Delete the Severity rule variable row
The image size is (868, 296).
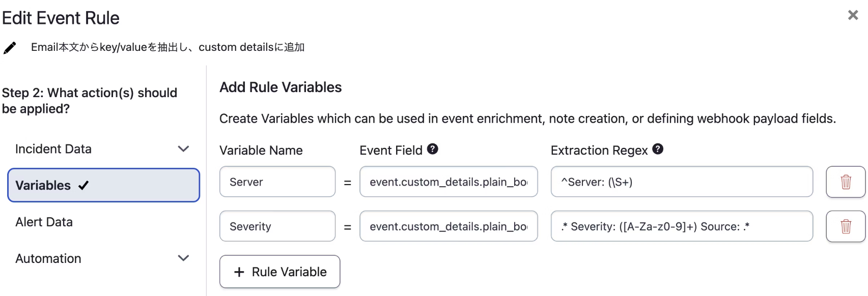(846, 226)
